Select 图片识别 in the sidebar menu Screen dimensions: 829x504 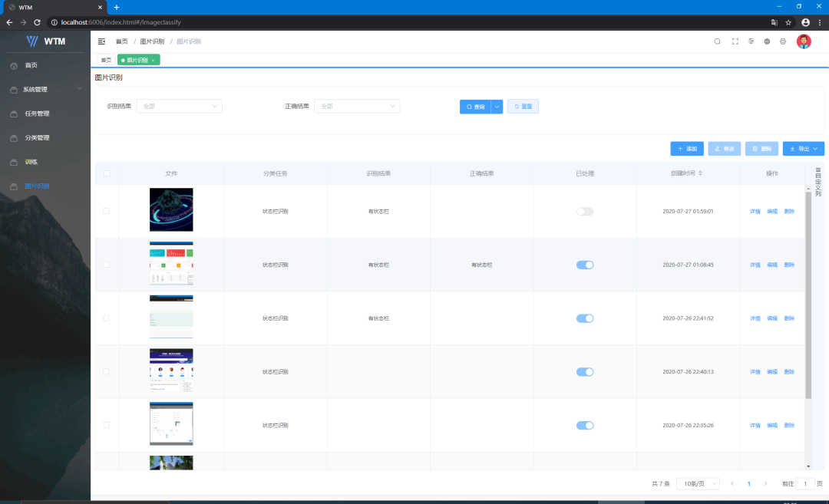pos(45,186)
